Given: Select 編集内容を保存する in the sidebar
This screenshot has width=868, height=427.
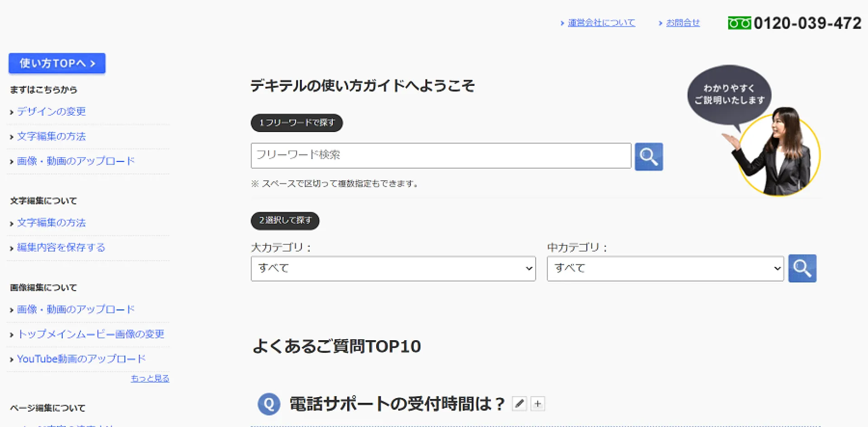Looking at the screenshot, I should click(x=61, y=248).
